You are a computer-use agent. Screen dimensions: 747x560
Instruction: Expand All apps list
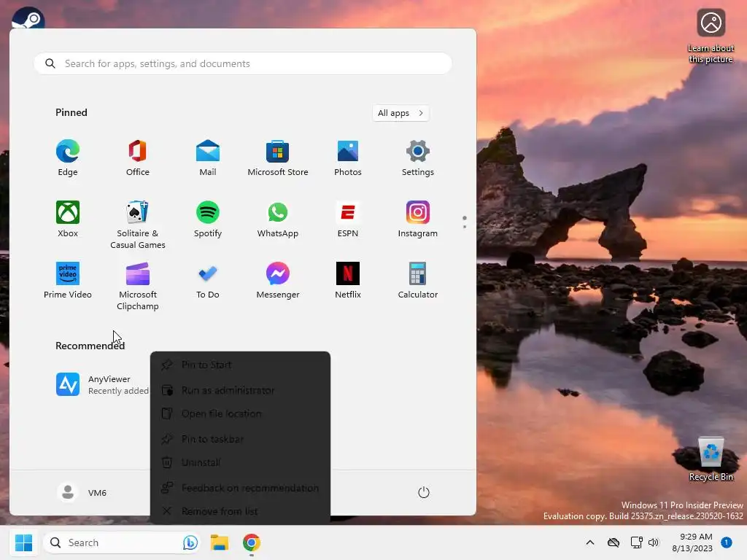[x=400, y=113]
